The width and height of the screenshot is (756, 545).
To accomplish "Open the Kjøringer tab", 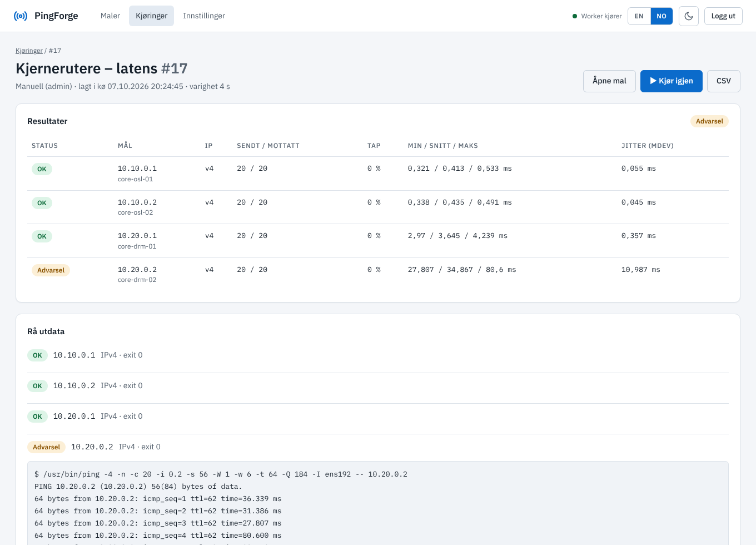I will (x=151, y=16).
